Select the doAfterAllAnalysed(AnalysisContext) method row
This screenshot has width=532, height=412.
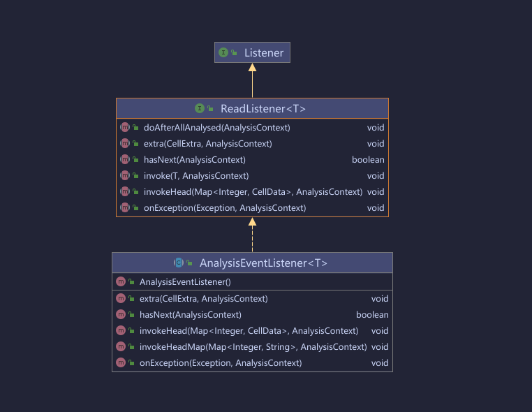coord(216,128)
